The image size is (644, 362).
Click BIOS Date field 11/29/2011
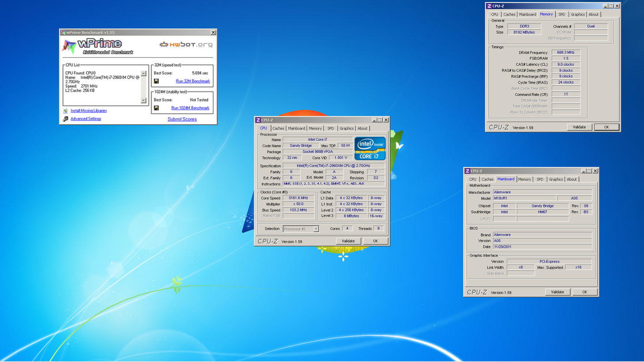542,247
